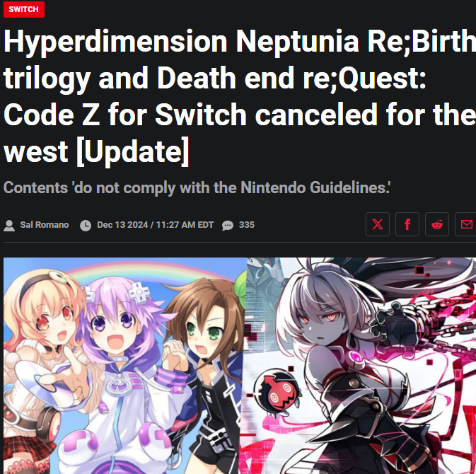Share the article on Reddit
476x474 pixels.
[x=437, y=224]
